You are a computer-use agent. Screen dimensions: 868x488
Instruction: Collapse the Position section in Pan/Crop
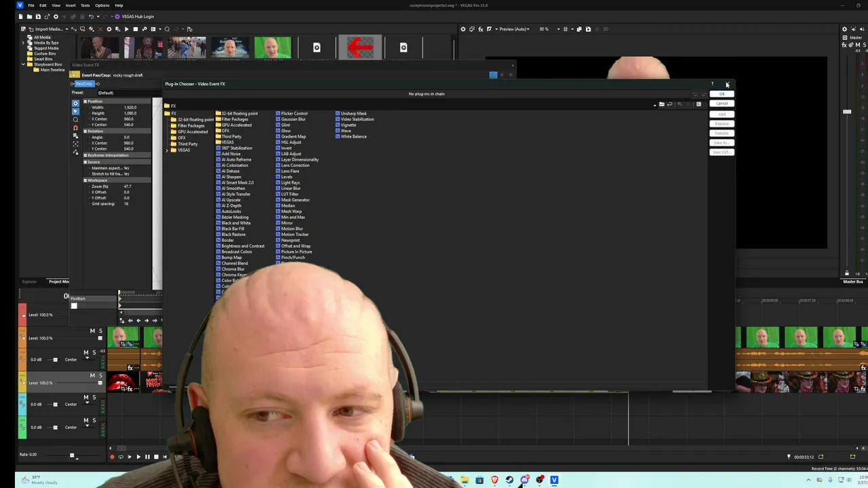(x=85, y=102)
